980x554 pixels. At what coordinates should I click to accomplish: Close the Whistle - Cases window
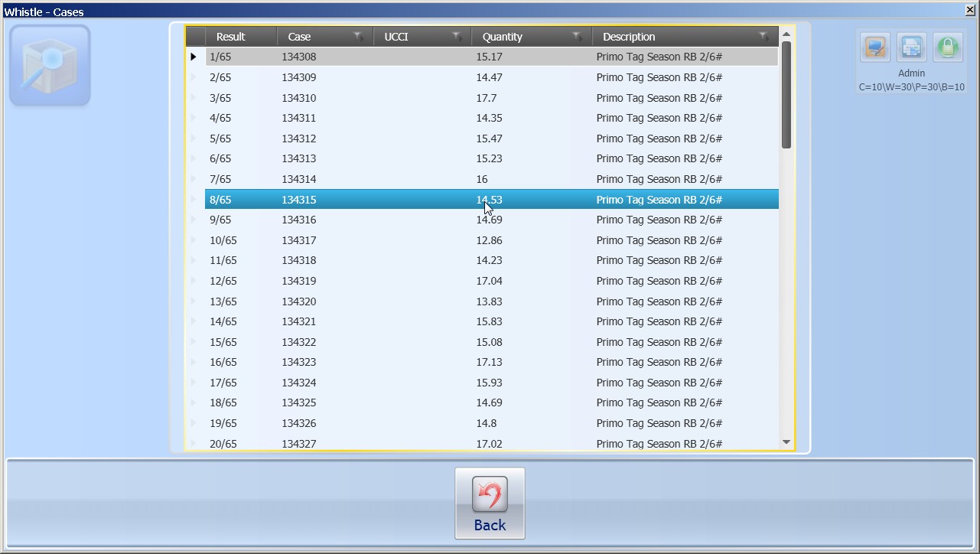click(x=970, y=11)
